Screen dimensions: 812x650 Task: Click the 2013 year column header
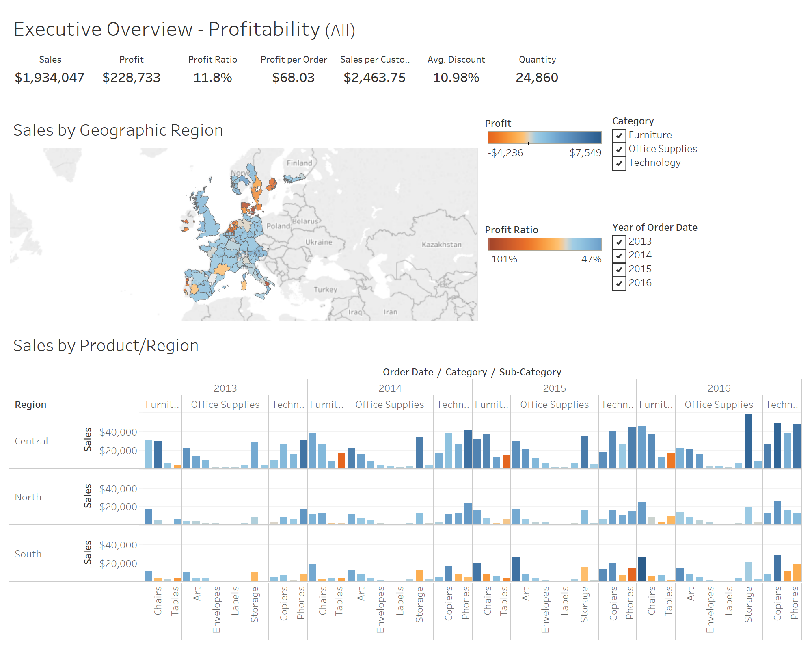(x=225, y=388)
